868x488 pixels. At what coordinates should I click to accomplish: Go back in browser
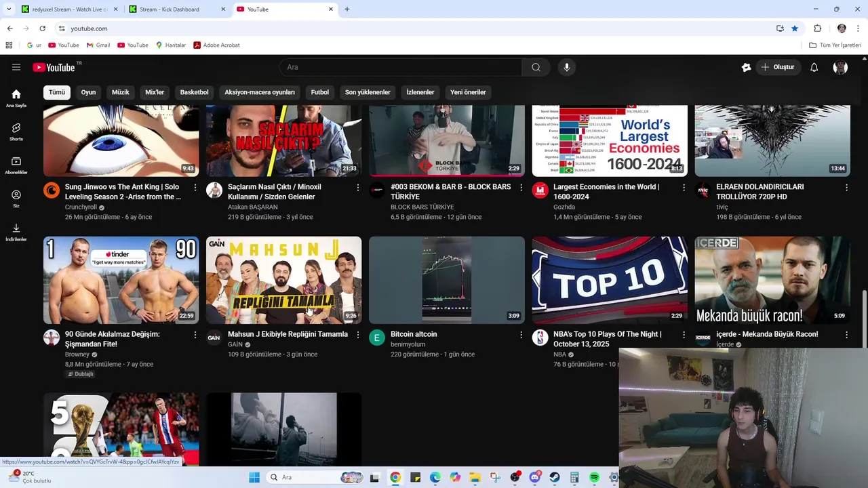click(9, 28)
